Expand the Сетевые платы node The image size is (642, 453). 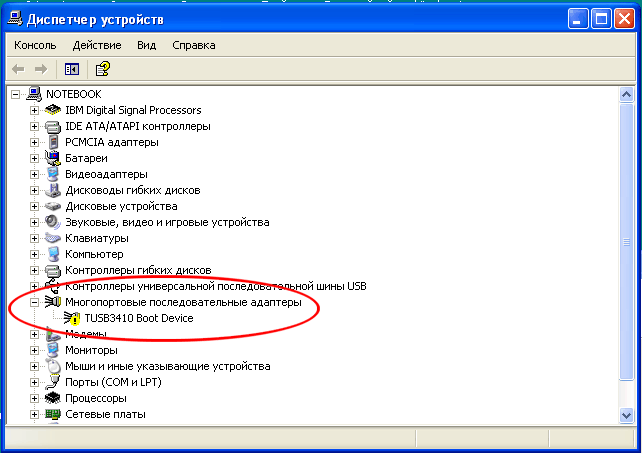(x=34, y=414)
